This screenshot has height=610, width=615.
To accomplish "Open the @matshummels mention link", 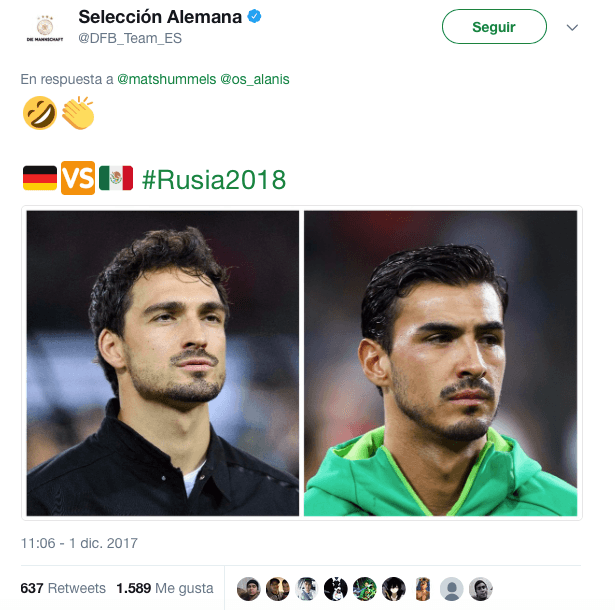I will (x=166, y=79).
